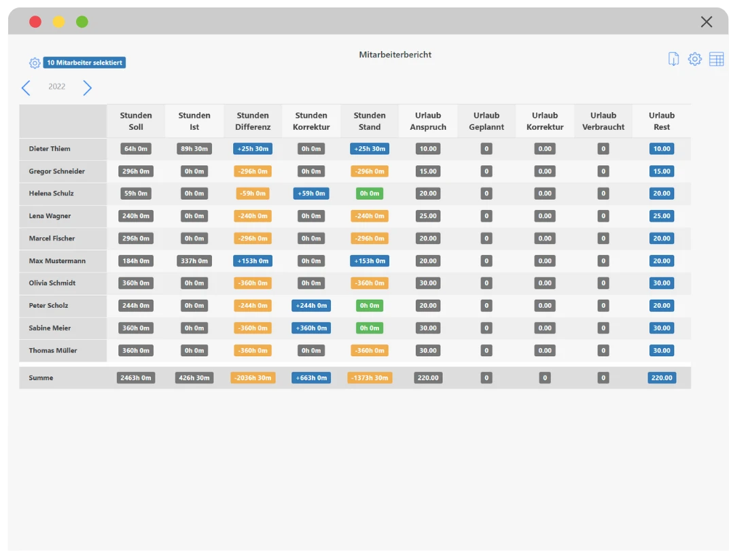Click the export document icon
This screenshot has width=731, height=560.
[x=673, y=59]
